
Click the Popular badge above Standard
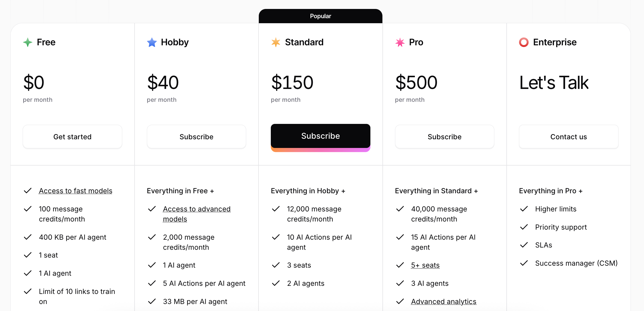pos(321,16)
